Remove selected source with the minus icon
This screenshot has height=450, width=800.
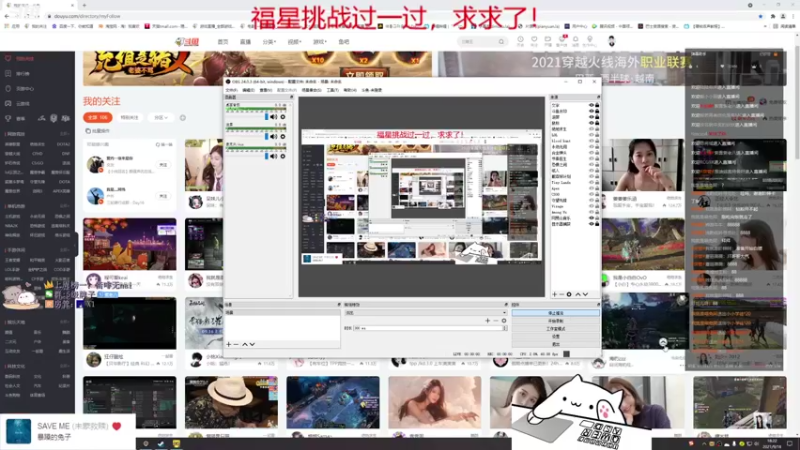(562, 294)
